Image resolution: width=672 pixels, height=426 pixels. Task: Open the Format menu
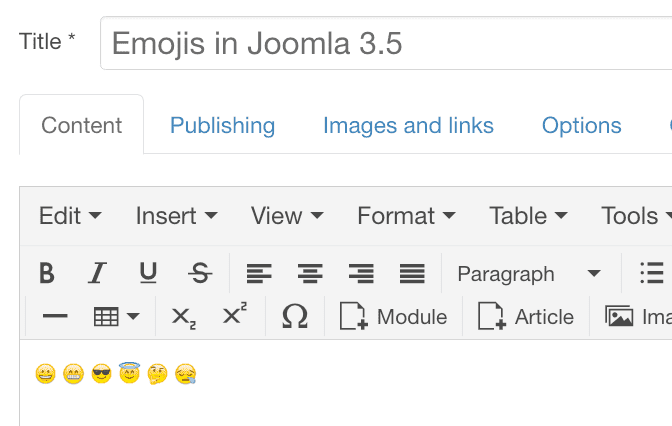pyautogui.click(x=406, y=216)
